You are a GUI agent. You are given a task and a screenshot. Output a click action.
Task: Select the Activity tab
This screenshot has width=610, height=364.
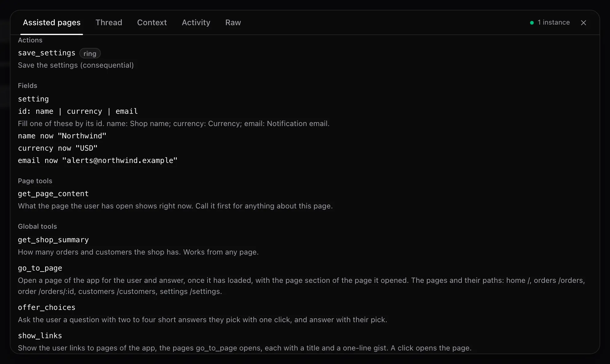(x=196, y=22)
